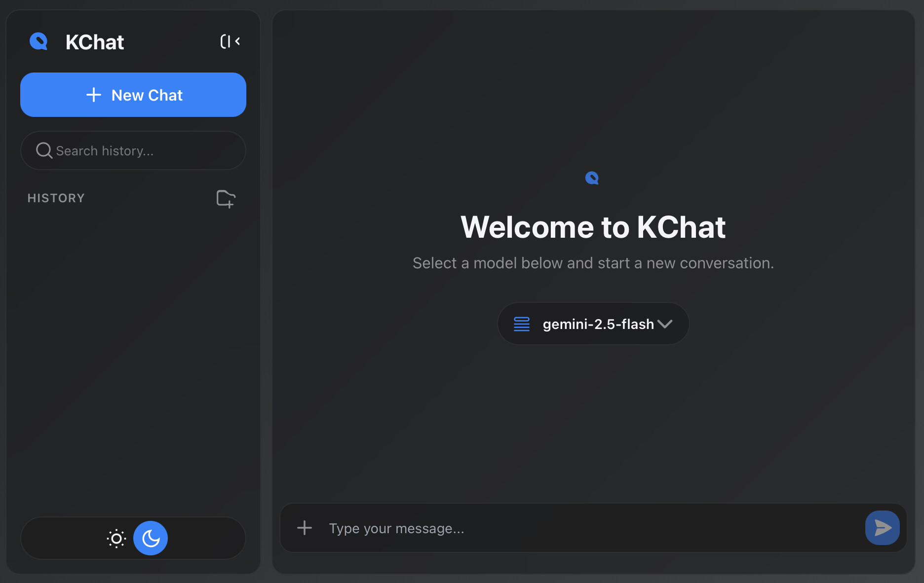Click the plus attachment icon in message bar
The image size is (924, 583).
tap(305, 528)
